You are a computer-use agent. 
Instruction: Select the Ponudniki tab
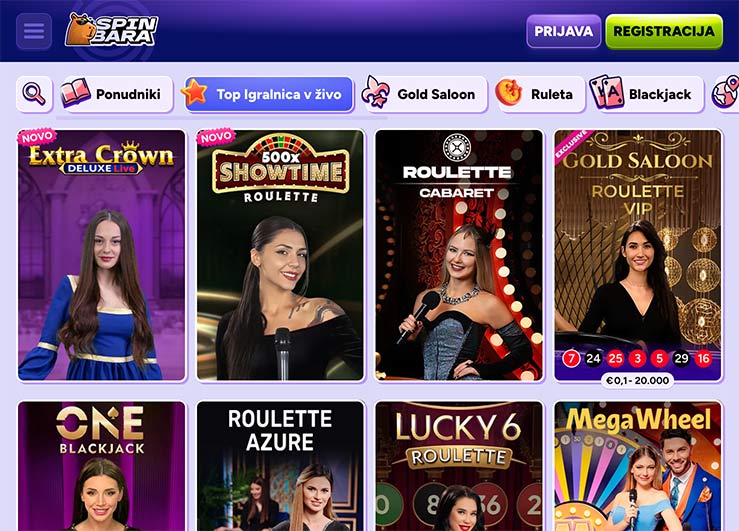117,94
